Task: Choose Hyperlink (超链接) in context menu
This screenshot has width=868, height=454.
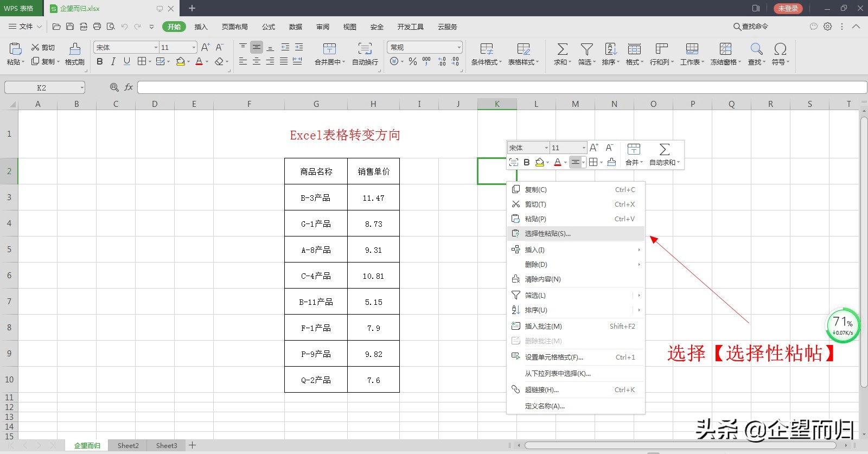Action: point(576,390)
